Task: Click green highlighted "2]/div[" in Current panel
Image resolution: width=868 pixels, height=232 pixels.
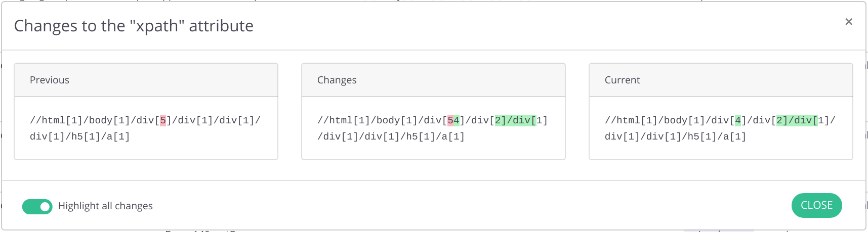Action: tap(797, 120)
